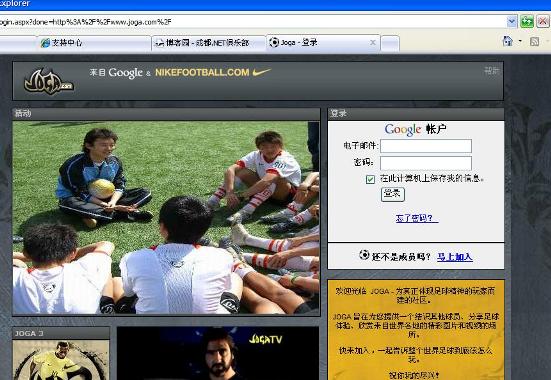This screenshot has width=551, height=380.
Task: Switch to the 博客园 成都.NET俱乐部 tab
Action: [x=208, y=43]
